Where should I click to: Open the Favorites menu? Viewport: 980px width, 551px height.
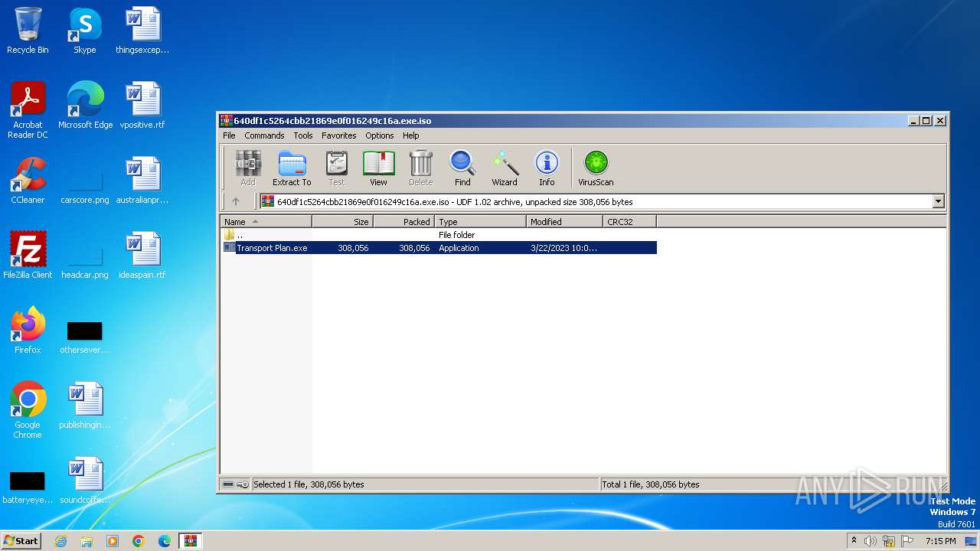pyautogui.click(x=338, y=135)
